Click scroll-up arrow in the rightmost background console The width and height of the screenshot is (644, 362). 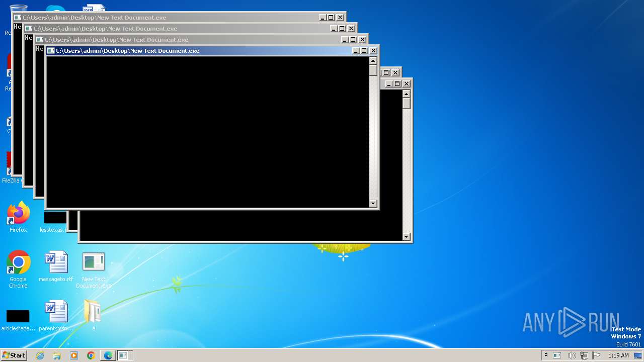click(x=406, y=94)
